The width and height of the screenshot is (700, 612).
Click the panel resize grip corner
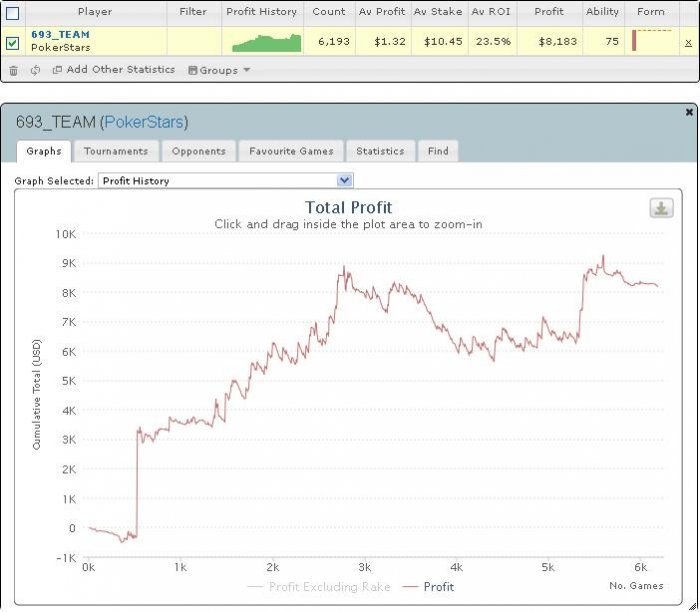[x=693, y=606]
